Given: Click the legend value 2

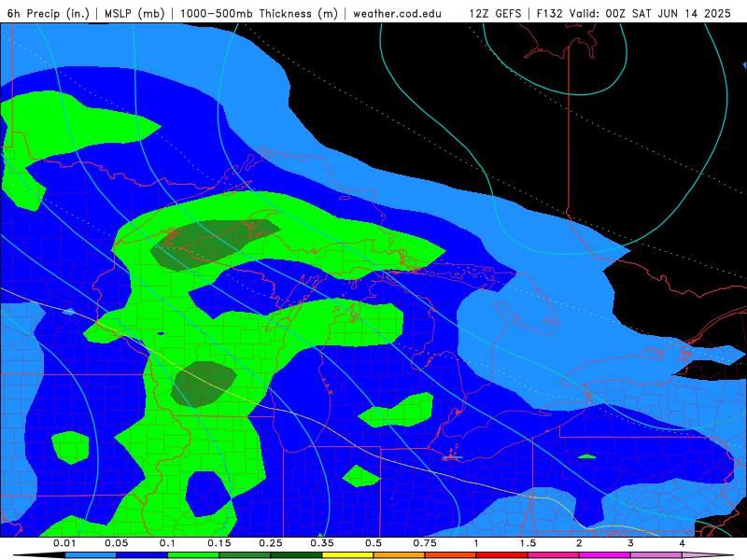Looking at the screenshot, I should (579, 543).
